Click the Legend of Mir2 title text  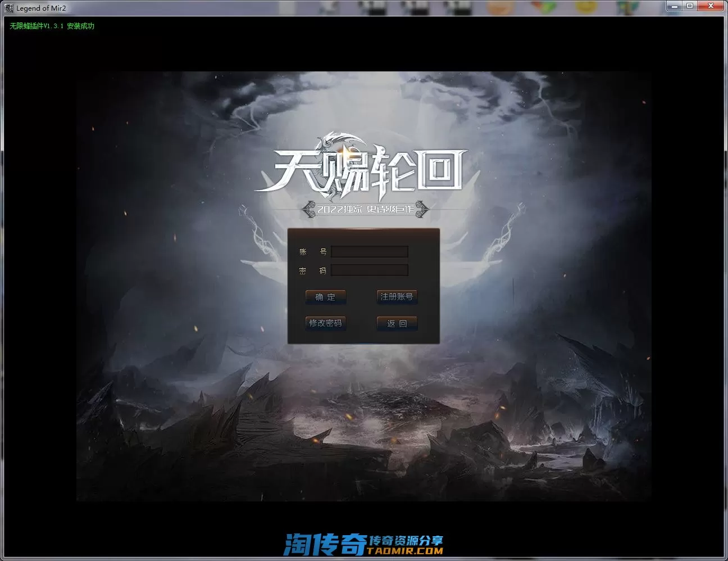pos(41,8)
